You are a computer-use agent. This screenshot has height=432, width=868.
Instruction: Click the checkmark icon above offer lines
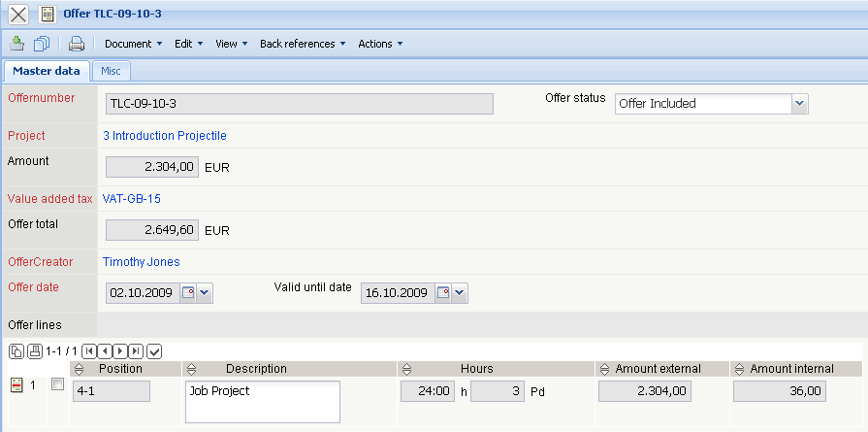pyautogui.click(x=153, y=350)
